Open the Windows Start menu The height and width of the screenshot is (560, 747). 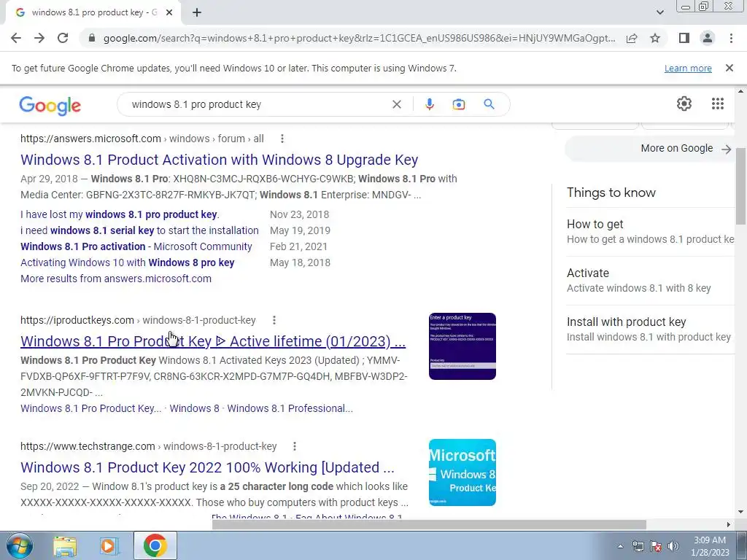click(x=20, y=545)
